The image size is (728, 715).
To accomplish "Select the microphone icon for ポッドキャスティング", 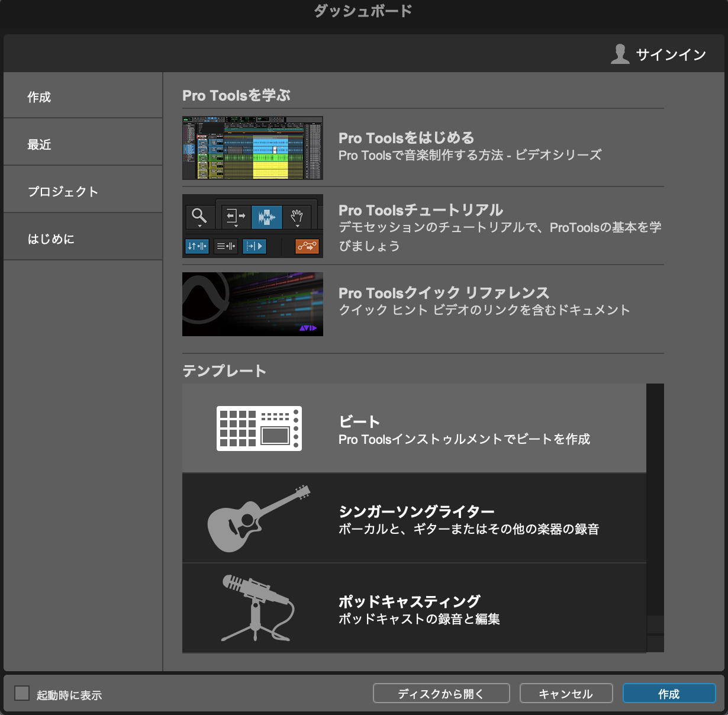I will coord(258,608).
